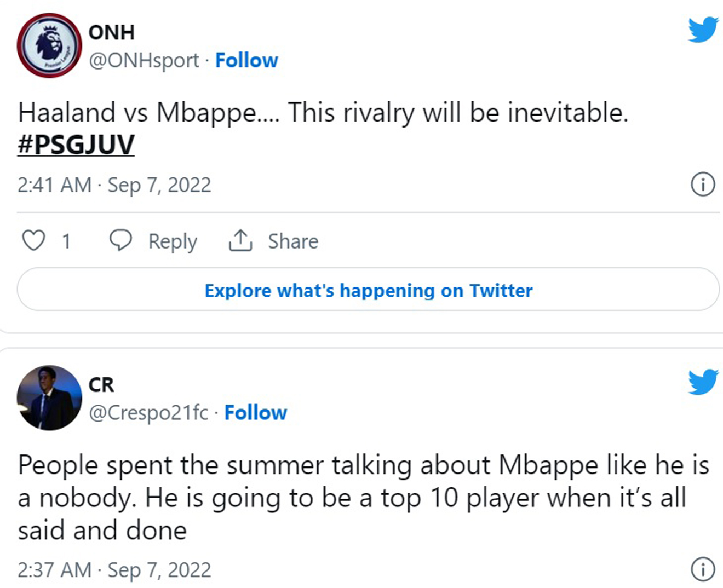Open ONH Premier League profile picture
This screenshot has width=723, height=588.
[49, 45]
